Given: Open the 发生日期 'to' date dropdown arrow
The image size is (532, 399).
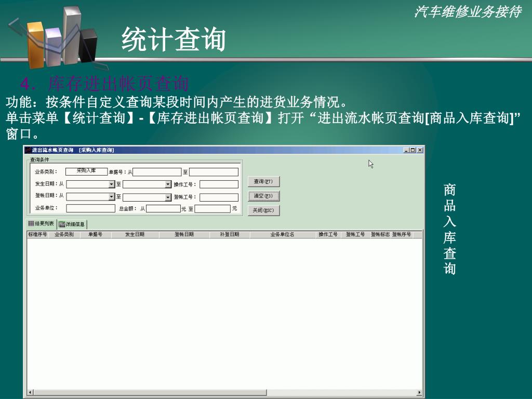Looking at the screenshot, I should click(x=168, y=184).
